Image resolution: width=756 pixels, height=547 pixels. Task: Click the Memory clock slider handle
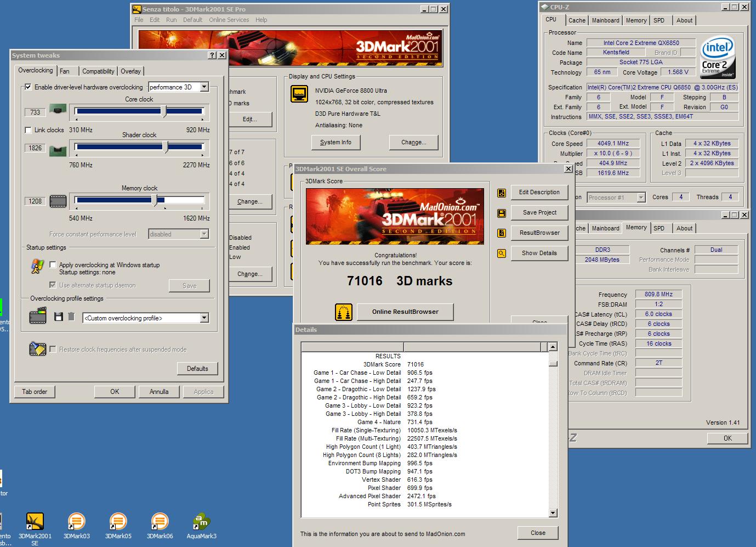[155, 200]
